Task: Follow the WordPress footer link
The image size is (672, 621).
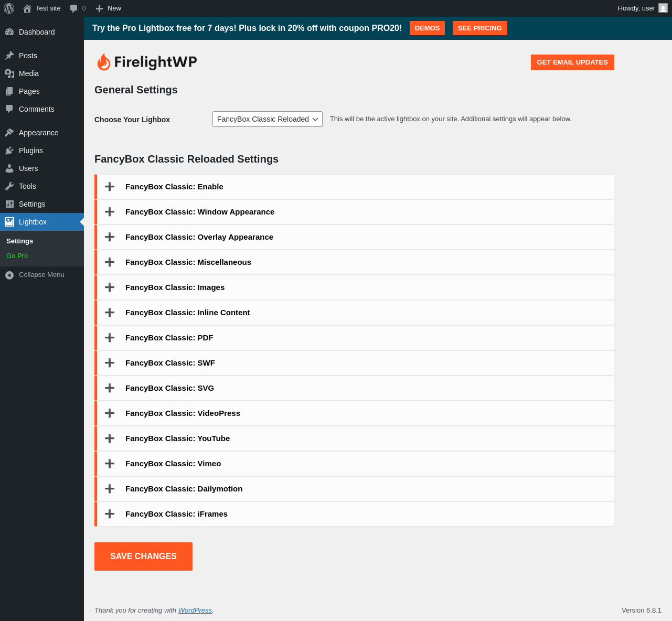Action: coord(195,611)
